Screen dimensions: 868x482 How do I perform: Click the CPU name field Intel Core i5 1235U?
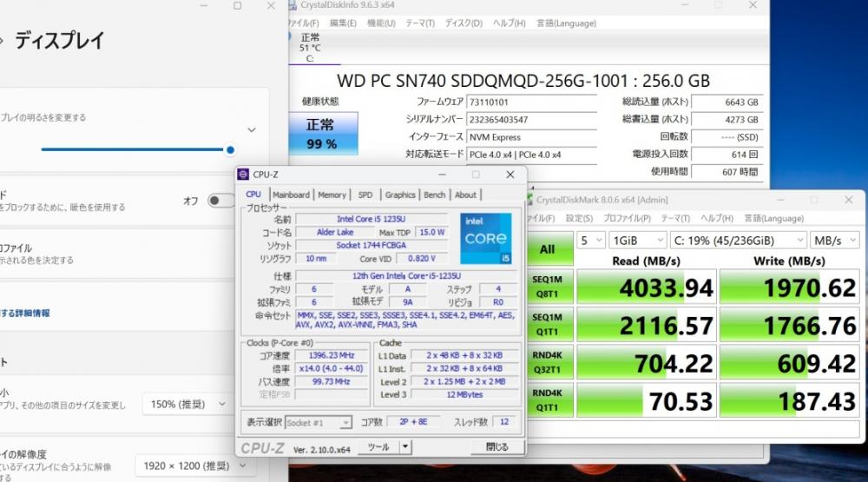pyautogui.click(x=372, y=219)
